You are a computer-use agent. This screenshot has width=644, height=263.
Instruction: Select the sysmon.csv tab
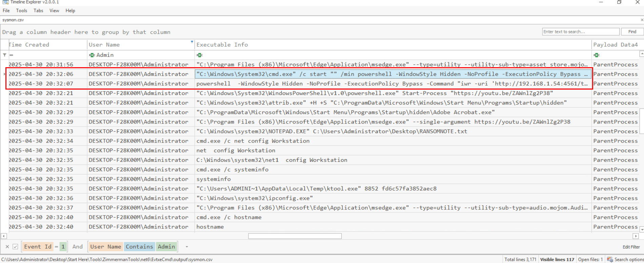pyautogui.click(x=13, y=20)
